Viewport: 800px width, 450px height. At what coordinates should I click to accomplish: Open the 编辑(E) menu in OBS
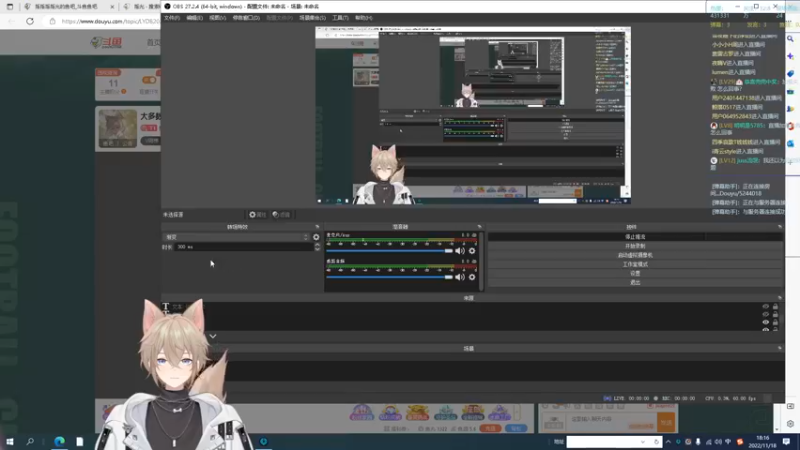[194, 18]
